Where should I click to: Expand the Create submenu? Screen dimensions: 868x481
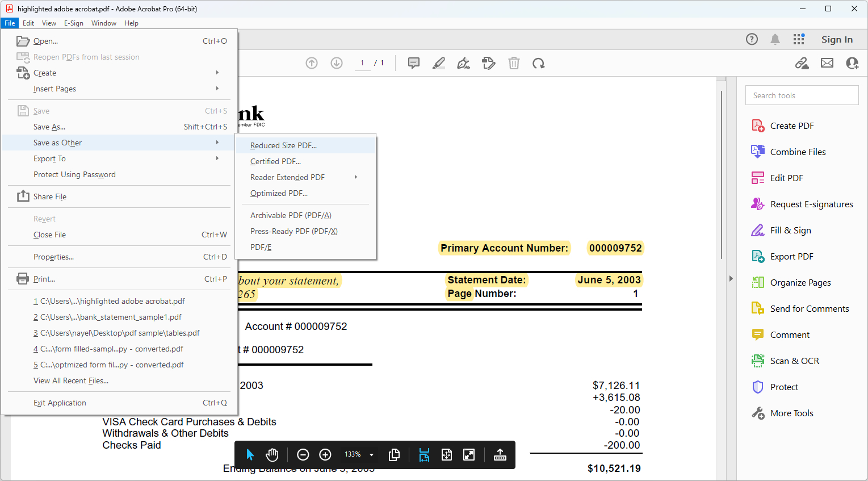(x=45, y=73)
